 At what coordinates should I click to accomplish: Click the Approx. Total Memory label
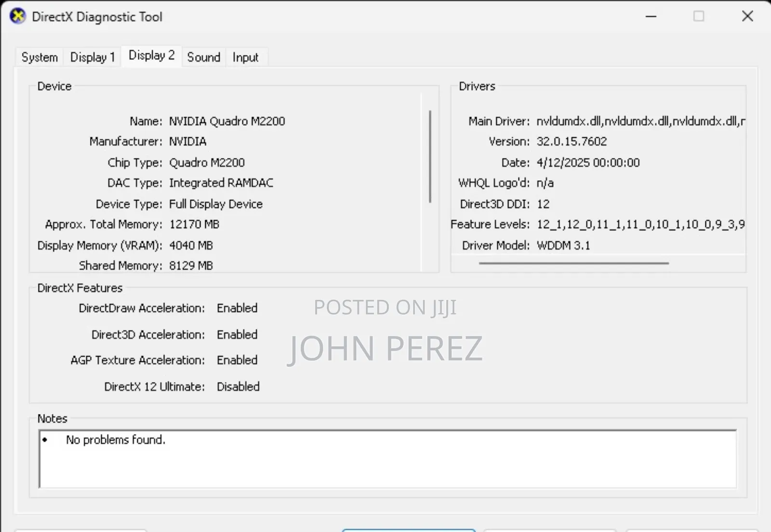[104, 225]
